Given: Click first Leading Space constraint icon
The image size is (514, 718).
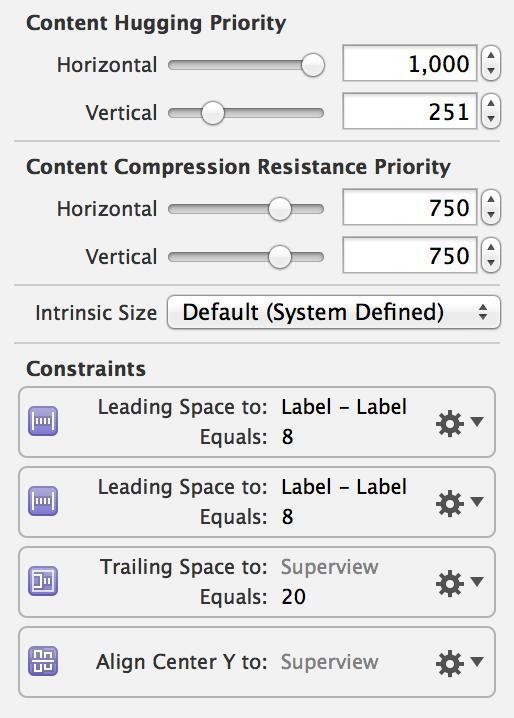Looking at the screenshot, I should coord(43,421).
